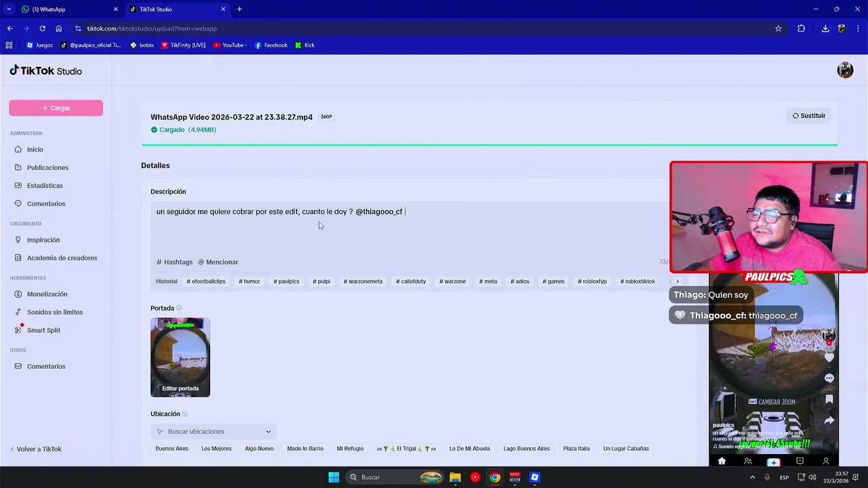
Task: Select the paulpics hashtag
Action: [x=286, y=281]
